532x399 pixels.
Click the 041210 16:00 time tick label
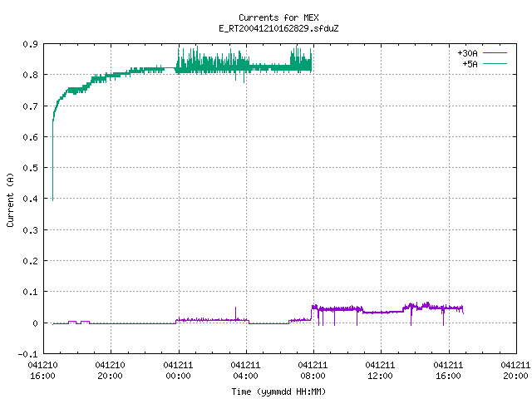(42, 371)
